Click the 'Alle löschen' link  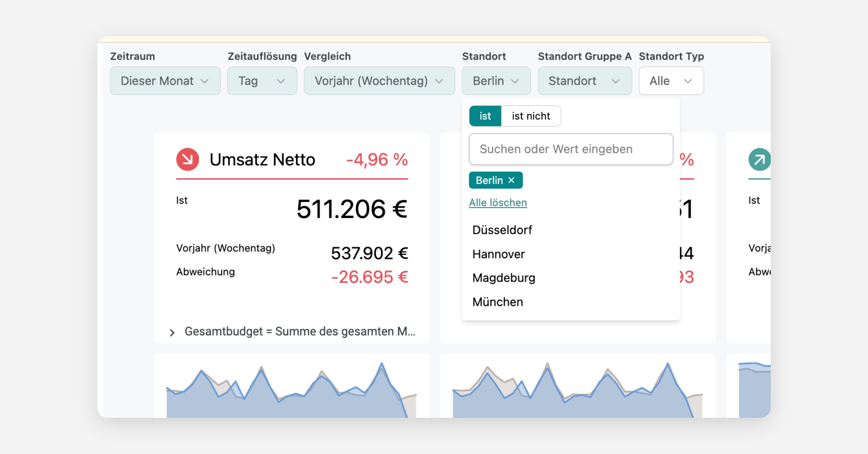point(498,202)
